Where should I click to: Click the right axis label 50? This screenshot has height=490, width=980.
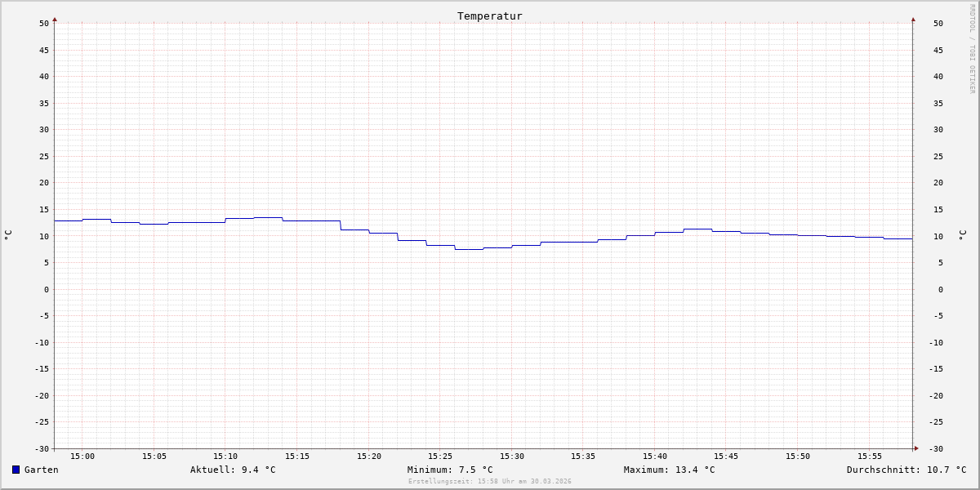pos(938,23)
